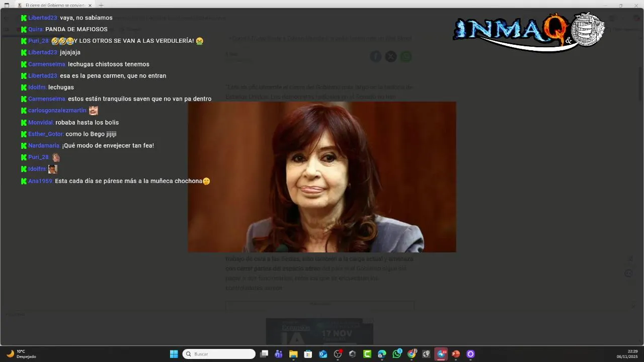Click chat message 'jajajaja'
This screenshot has height=362, width=644.
tap(70, 52)
